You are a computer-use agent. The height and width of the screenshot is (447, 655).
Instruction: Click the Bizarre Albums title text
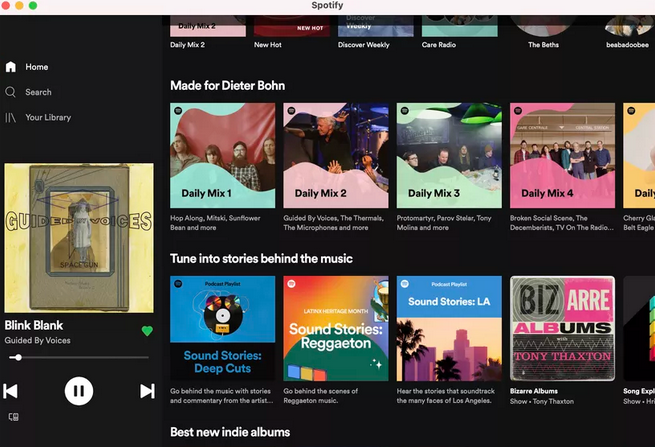(534, 391)
